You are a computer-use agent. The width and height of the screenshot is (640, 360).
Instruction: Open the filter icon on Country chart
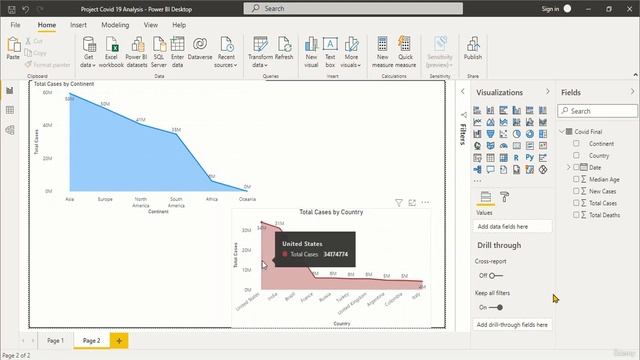399,203
